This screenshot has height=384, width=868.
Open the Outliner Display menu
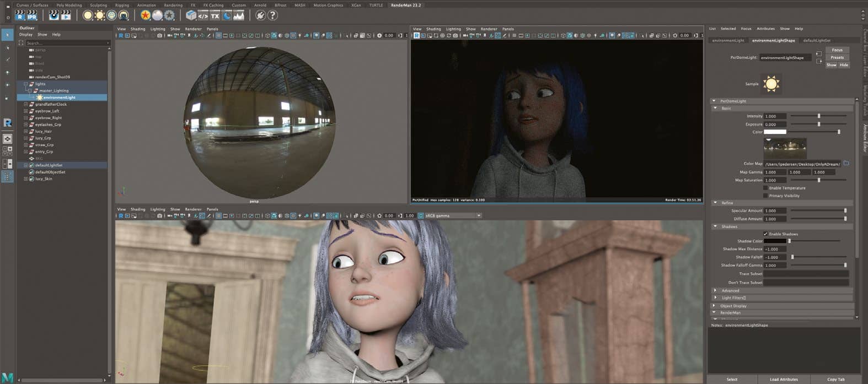click(26, 34)
